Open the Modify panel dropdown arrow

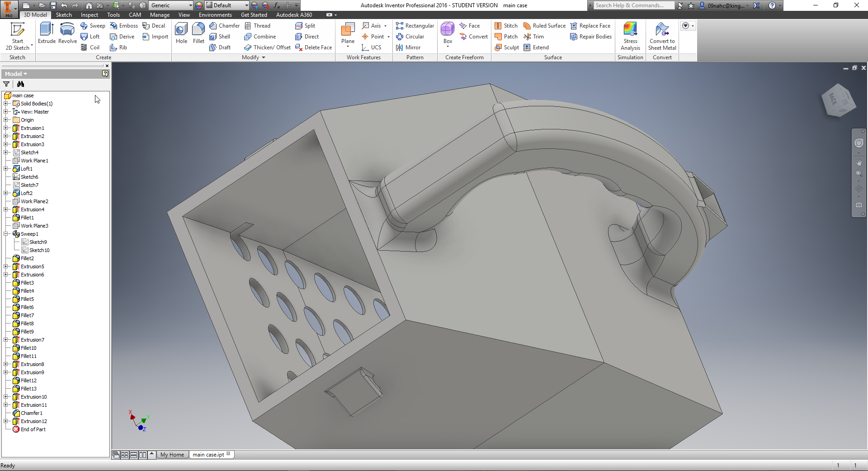264,57
